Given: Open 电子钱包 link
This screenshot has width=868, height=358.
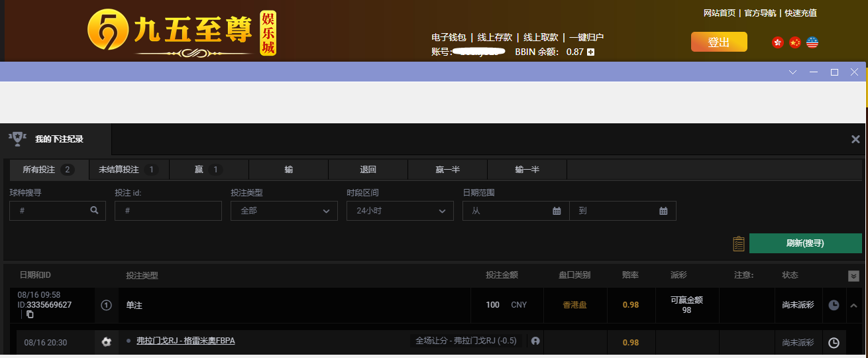Looking at the screenshot, I should (449, 37).
